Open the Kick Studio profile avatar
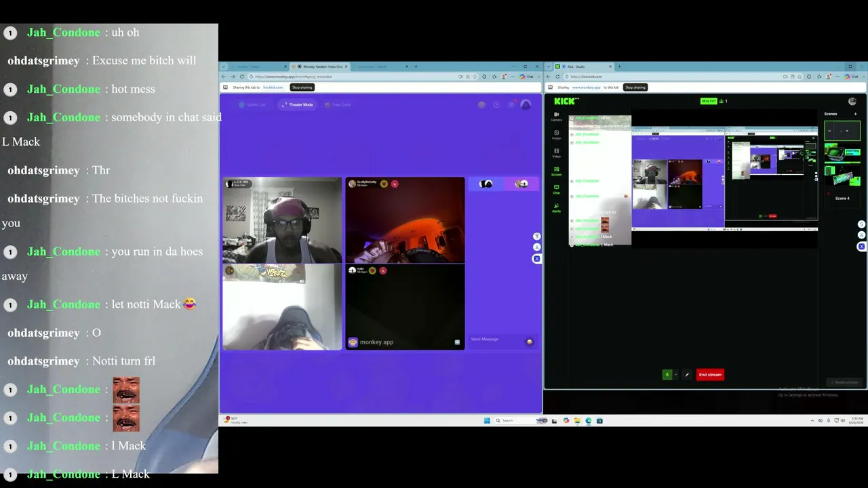Screen dimensions: 868x488 click(852, 101)
